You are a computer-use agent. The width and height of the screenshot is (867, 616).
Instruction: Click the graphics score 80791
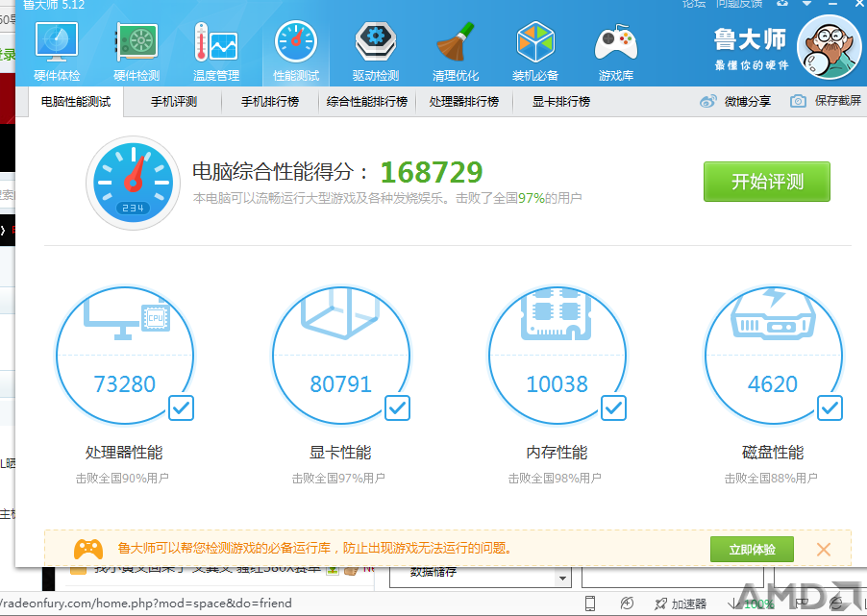pos(341,383)
